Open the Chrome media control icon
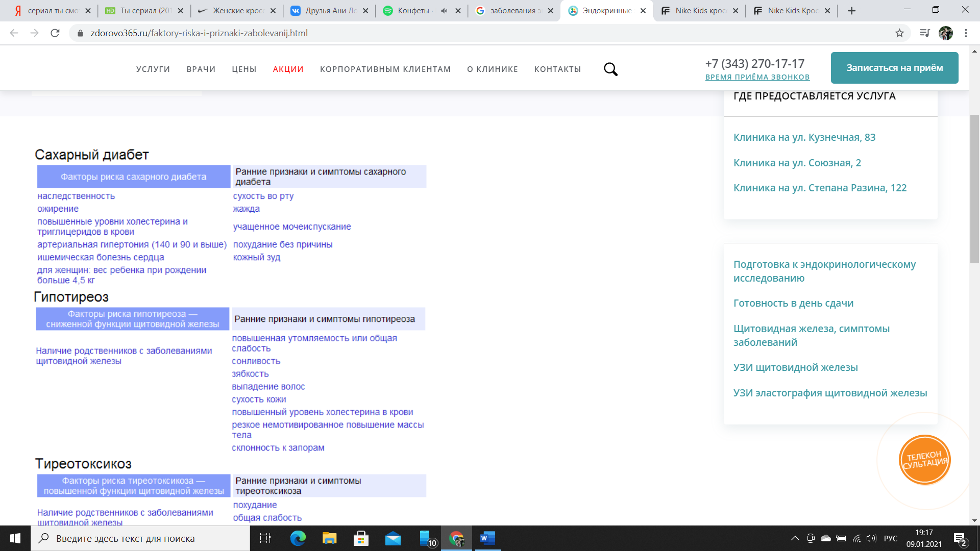Image resolution: width=980 pixels, height=551 pixels. (925, 33)
